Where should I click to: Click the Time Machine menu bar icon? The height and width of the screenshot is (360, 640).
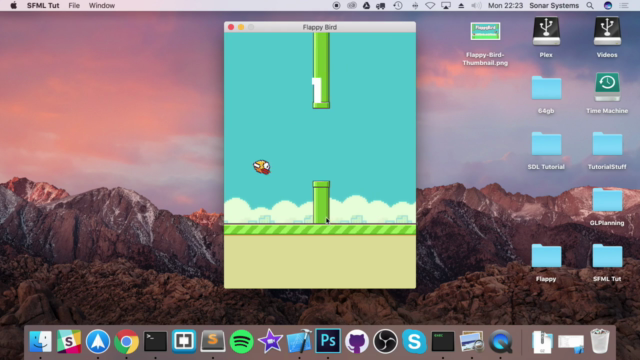[398, 5]
